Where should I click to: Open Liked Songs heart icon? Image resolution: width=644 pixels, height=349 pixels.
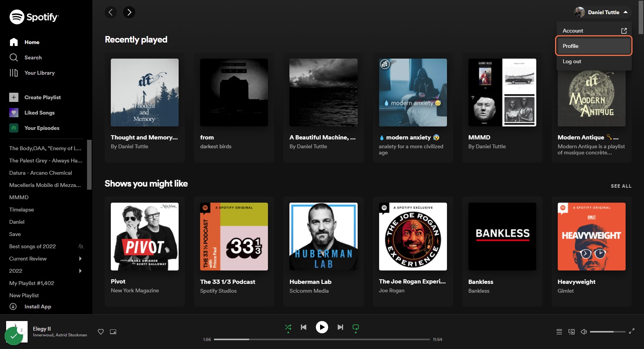14,113
